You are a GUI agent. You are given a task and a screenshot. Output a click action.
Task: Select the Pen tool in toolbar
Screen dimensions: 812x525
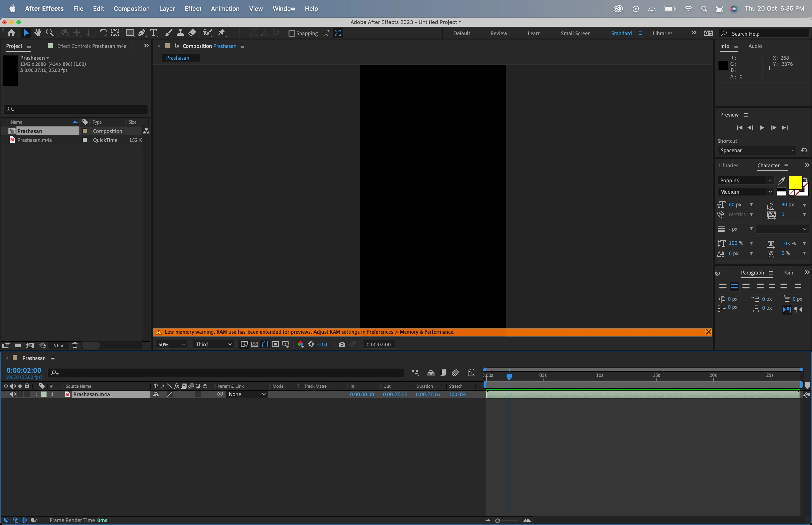142,33
